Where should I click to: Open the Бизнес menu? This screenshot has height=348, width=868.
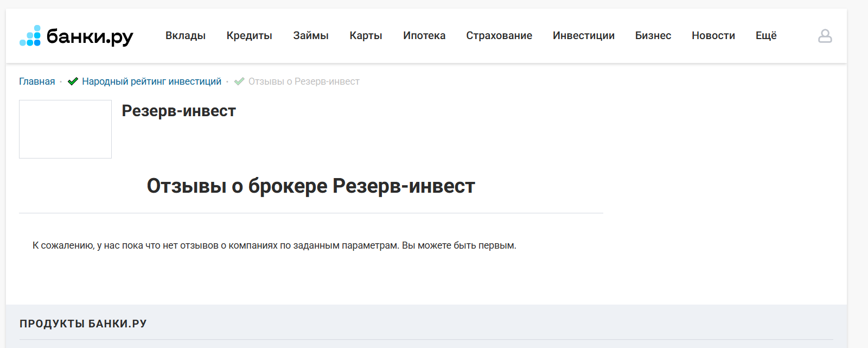coord(653,36)
